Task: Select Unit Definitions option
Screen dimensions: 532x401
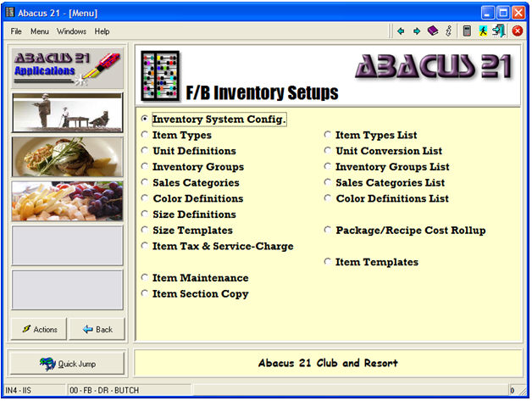Action: (x=145, y=151)
